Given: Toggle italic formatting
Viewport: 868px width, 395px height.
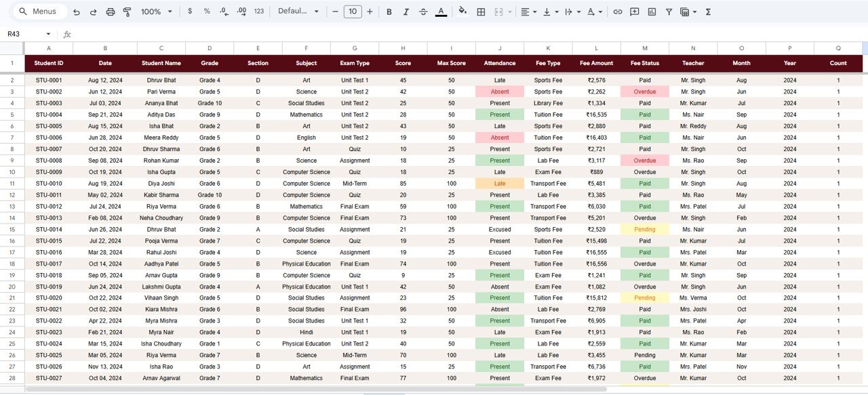Looking at the screenshot, I should (x=406, y=12).
